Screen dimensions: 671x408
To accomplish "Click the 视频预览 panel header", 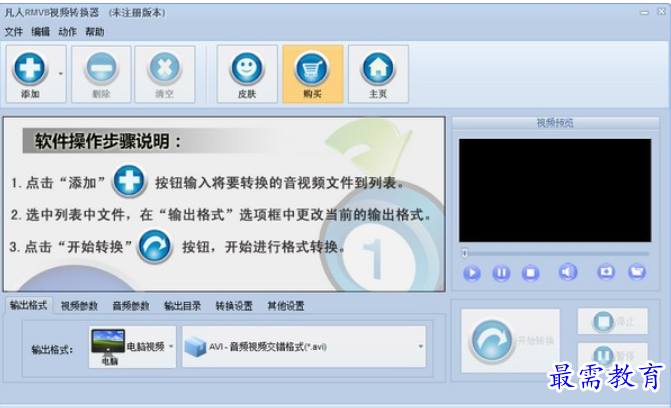I will [555, 123].
